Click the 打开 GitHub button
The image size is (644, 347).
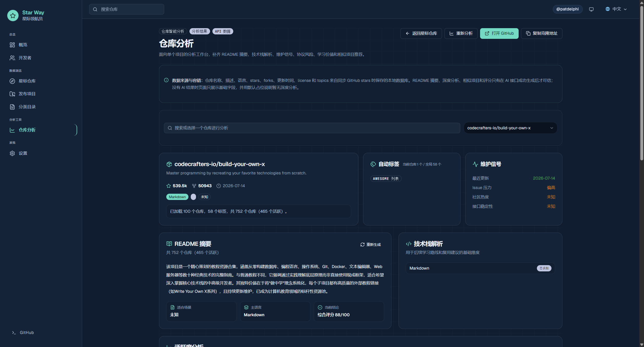click(x=499, y=33)
